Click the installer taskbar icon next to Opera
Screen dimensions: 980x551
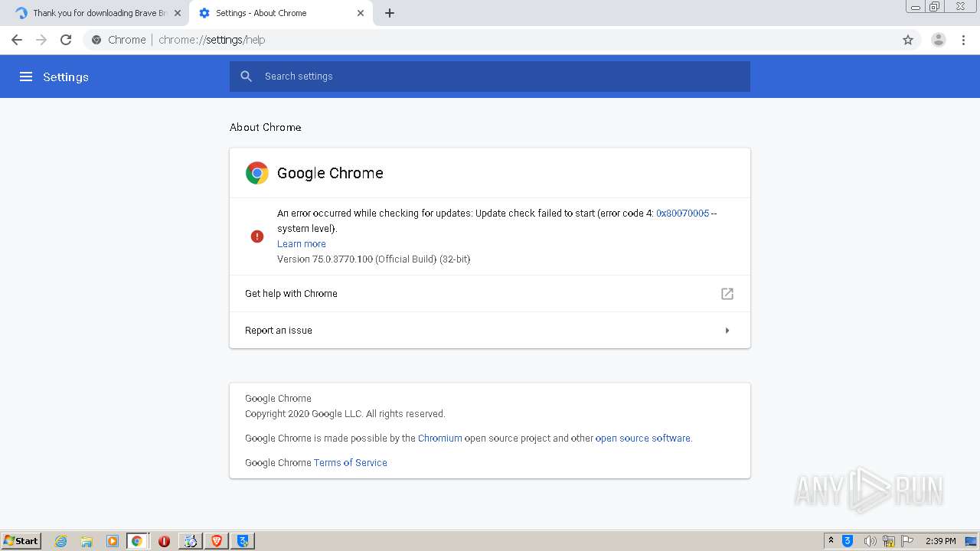click(x=191, y=541)
